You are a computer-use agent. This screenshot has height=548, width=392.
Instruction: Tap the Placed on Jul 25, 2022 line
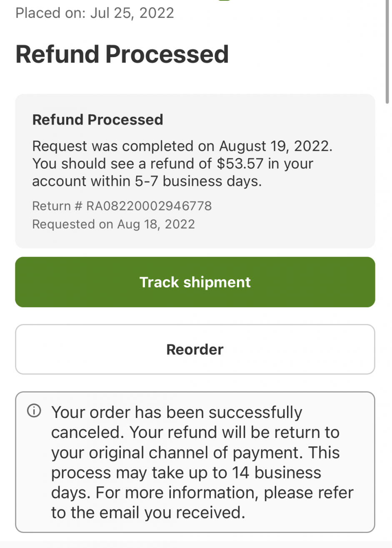point(95,13)
